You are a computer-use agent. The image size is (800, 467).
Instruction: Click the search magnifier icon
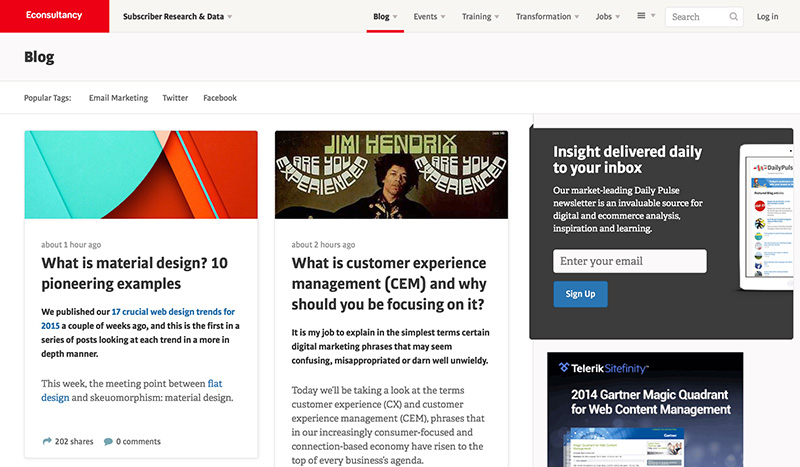point(733,16)
